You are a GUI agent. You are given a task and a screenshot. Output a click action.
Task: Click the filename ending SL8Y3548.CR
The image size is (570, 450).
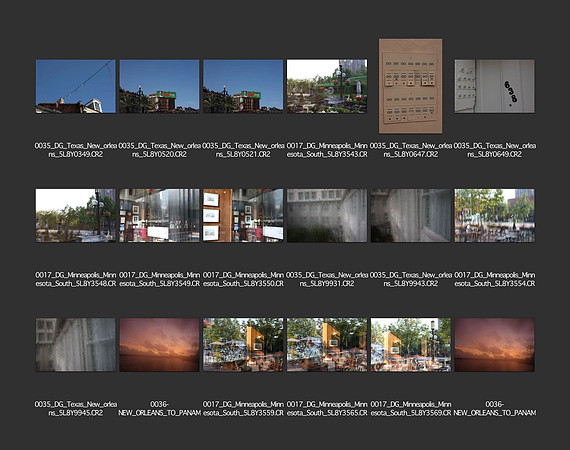pos(76,279)
